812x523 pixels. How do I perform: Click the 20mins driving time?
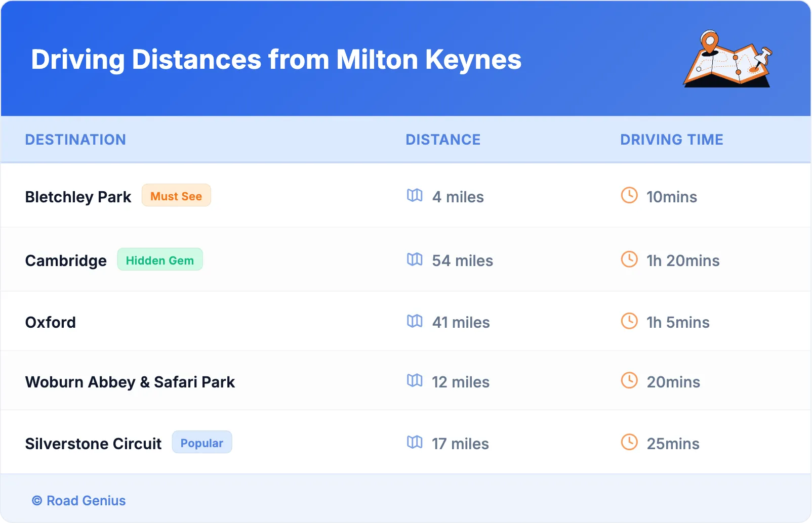pos(673,382)
